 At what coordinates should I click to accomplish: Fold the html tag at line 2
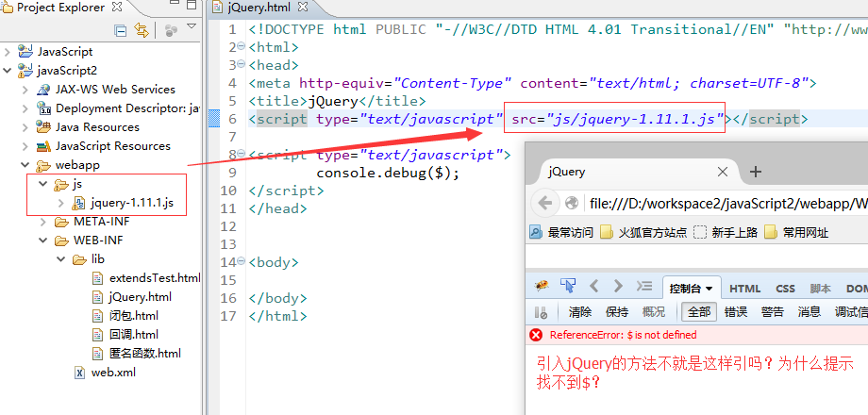[x=241, y=46]
